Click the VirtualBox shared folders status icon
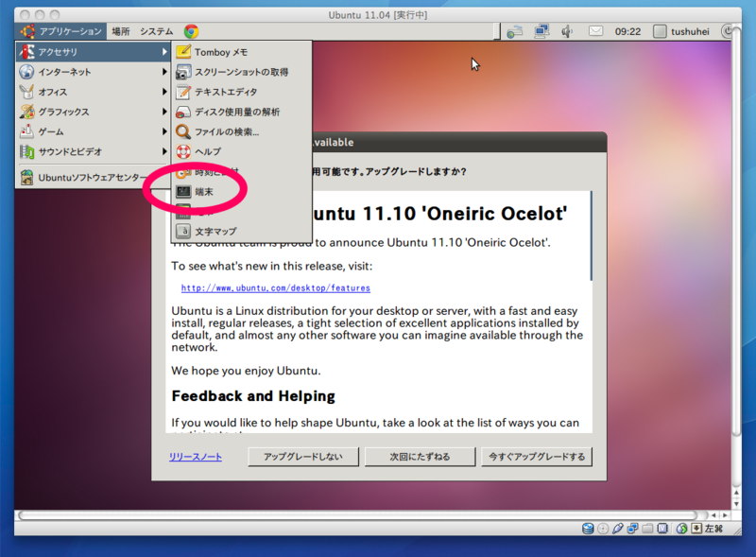This screenshot has width=756, height=557. (x=647, y=529)
